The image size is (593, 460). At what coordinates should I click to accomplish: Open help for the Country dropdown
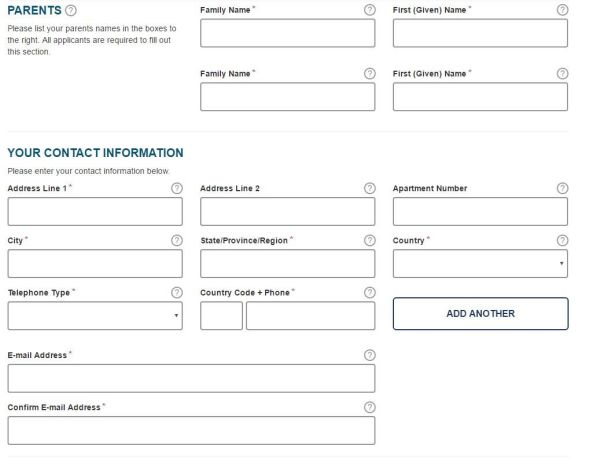point(562,240)
